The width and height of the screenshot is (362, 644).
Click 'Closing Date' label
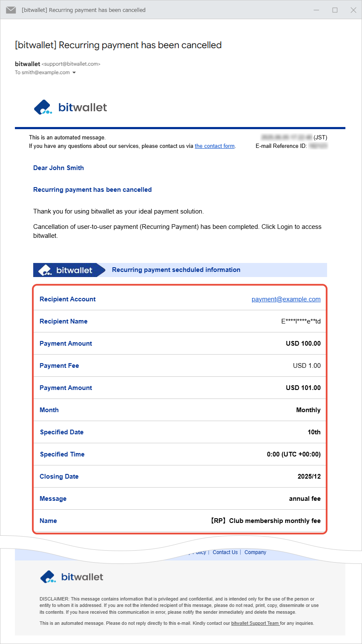coord(59,477)
